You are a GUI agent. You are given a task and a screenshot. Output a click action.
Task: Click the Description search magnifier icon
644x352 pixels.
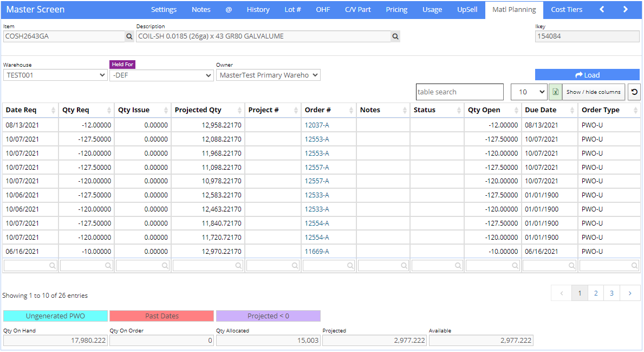(395, 36)
